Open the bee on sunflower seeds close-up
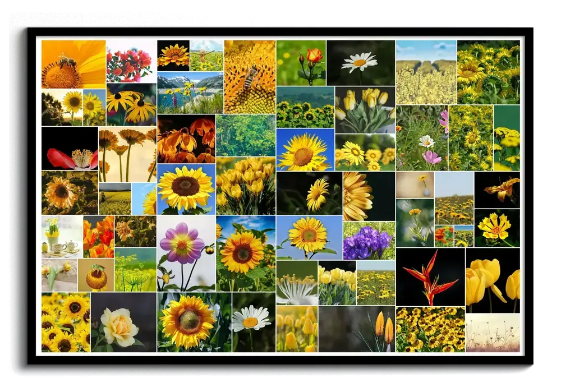Viewport: 561px width, 392px height. 250,77
